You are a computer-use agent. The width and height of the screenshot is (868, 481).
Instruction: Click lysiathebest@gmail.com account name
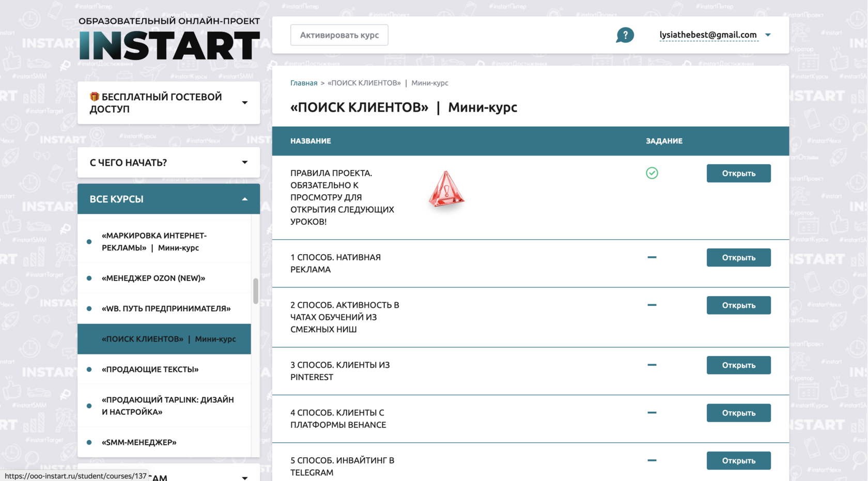[708, 35]
